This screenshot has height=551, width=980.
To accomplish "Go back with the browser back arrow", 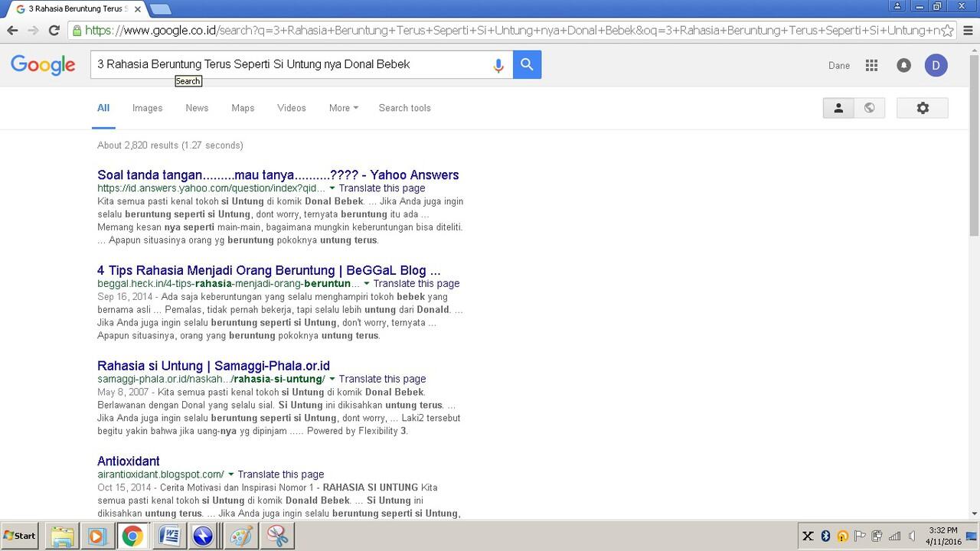I will pos(12,31).
